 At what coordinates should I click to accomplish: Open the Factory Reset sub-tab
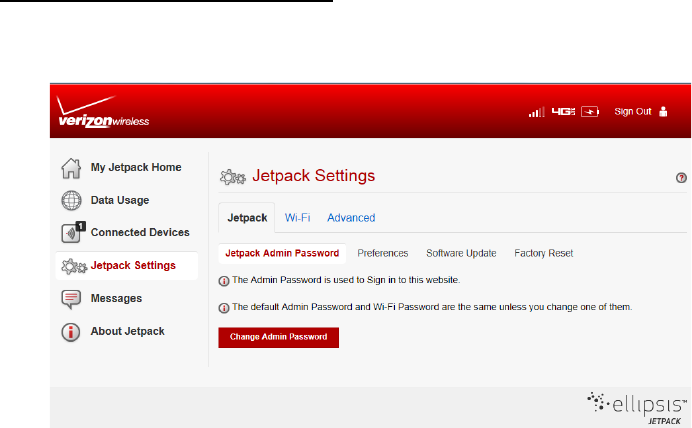[543, 253]
